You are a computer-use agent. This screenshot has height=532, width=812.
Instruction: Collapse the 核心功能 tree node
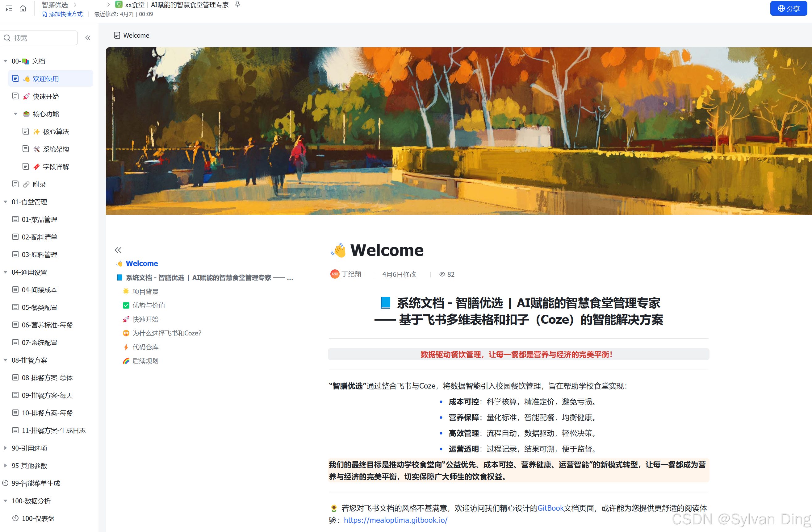click(x=16, y=114)
